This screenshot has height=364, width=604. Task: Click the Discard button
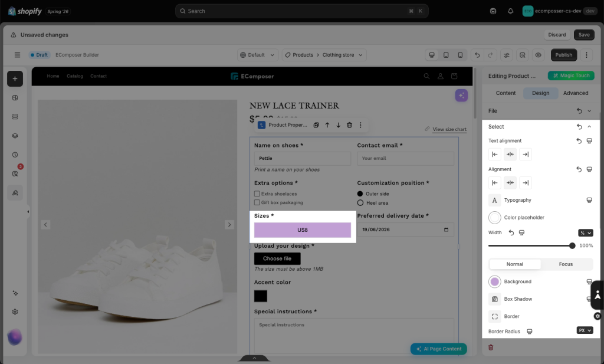(557, 35)
